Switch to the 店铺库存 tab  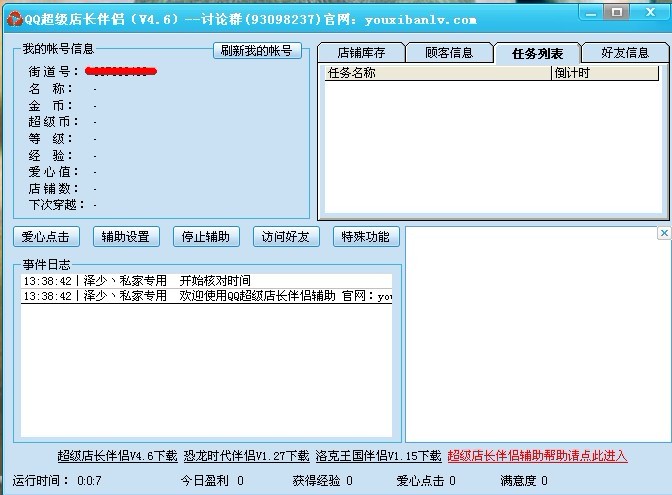pos(361,53)
